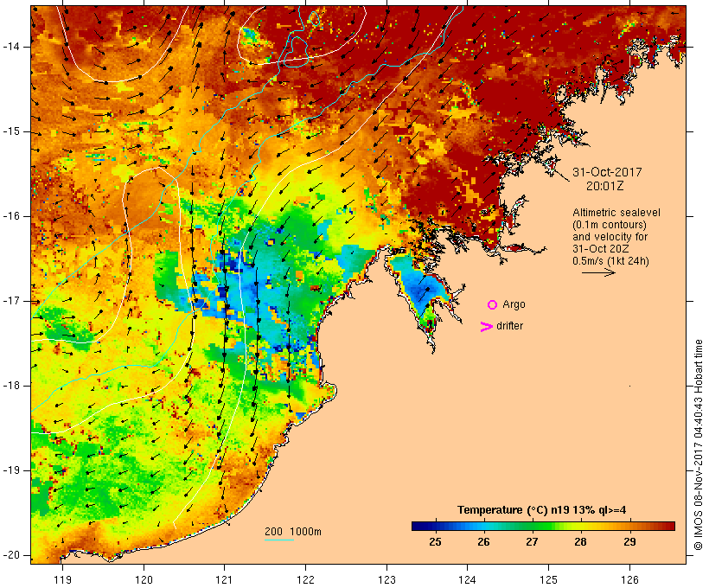Click the longitude axis label 121
This screenshot has width=709, height=588.
click(224, 579)
